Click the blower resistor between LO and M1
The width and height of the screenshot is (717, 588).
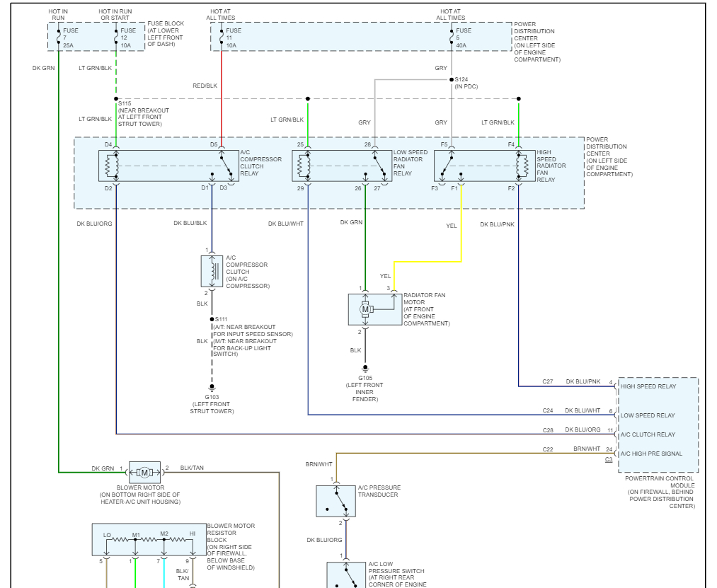coord(121,540)
